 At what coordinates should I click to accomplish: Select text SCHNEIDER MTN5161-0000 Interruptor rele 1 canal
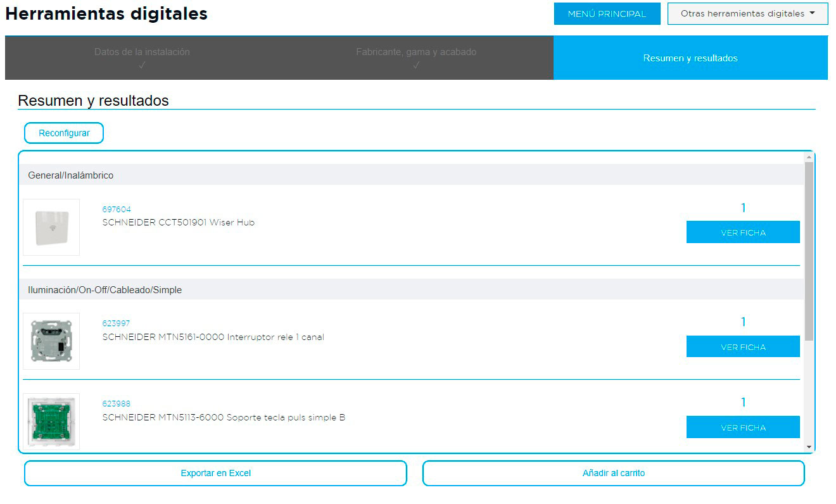pyautogui.click(x=213, y=337)
